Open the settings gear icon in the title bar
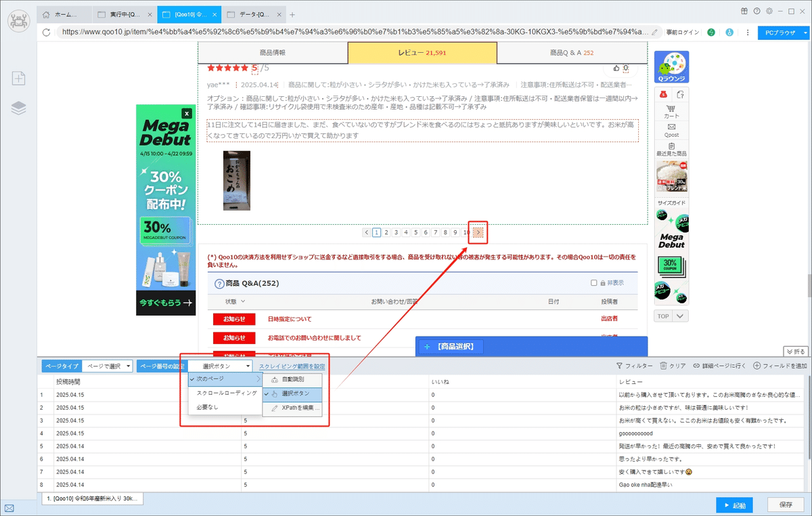The width and height of the screenshot is (812, 516). click(769, 11)
